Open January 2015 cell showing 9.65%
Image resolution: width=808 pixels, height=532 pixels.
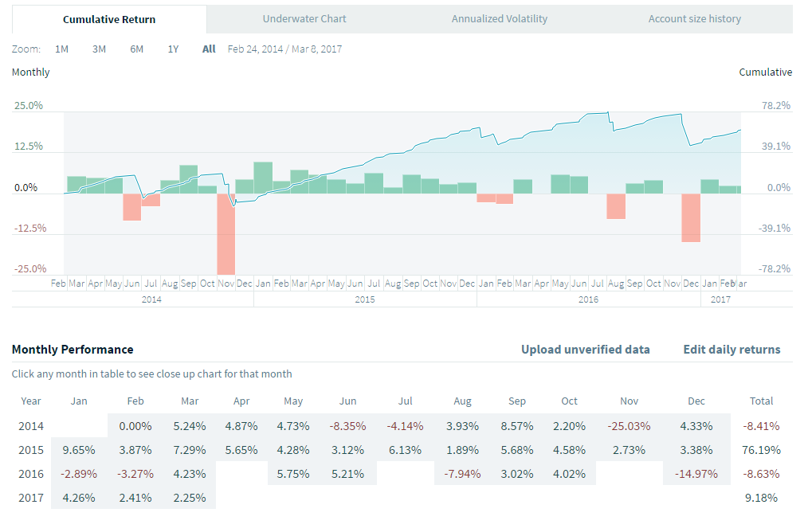(x=79, y=450)
